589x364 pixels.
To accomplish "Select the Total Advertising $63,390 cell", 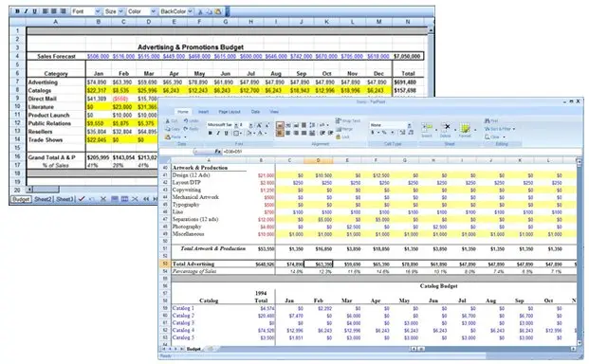I will tap(318, 264).
